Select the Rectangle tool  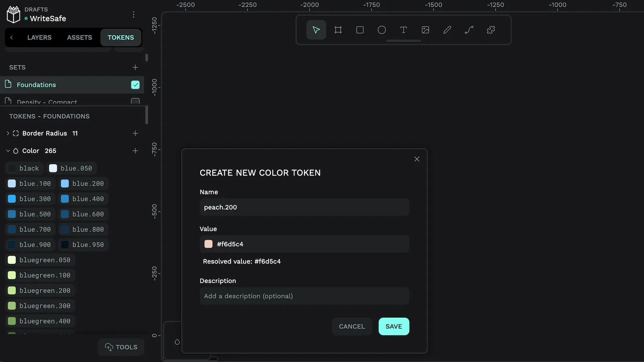(x=360, y=30)
